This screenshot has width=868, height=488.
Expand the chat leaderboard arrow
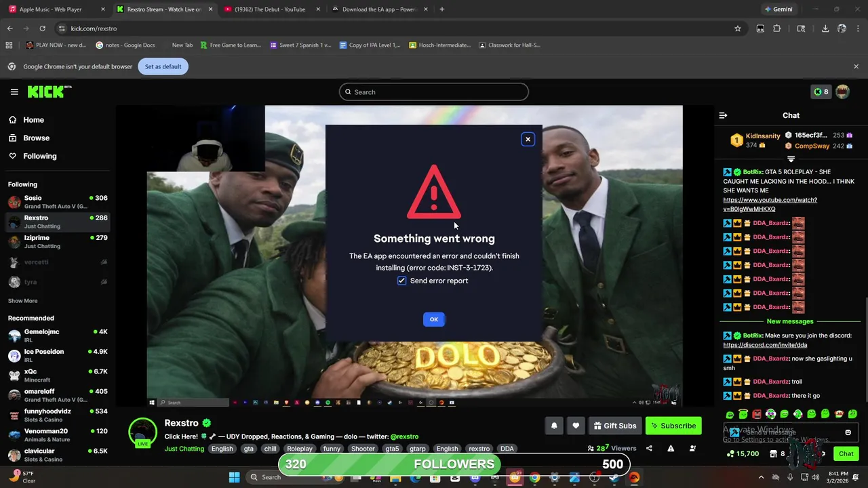[791, 159]
